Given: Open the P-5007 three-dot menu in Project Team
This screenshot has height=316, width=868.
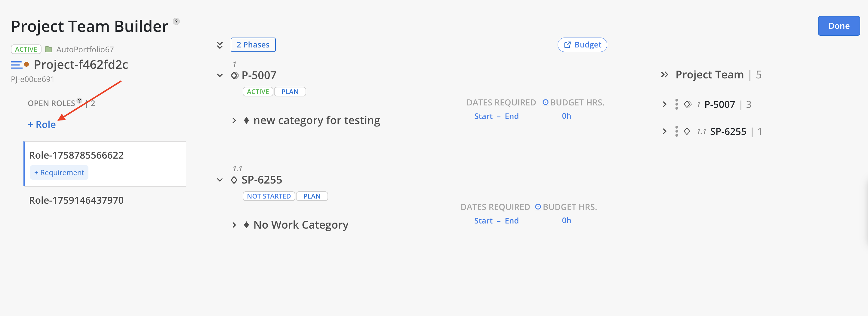Looking at the screenshot, I should tap(676, 104).
